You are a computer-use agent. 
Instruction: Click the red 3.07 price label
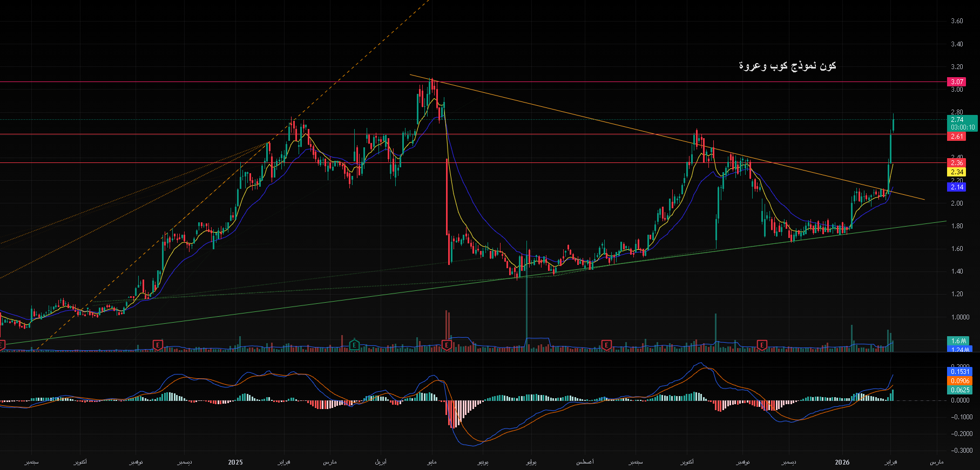click(x=957, y=82)
